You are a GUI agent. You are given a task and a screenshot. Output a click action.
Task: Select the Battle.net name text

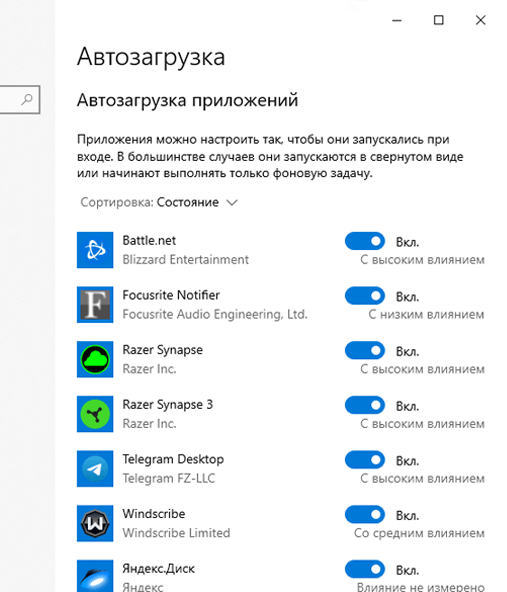tap(149, 240)
